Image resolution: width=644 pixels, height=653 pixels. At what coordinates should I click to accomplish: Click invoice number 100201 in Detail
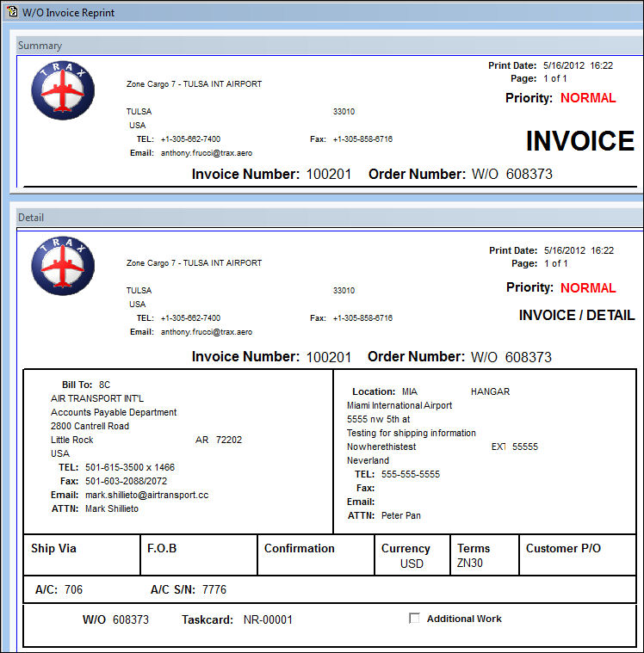(329, 357)
